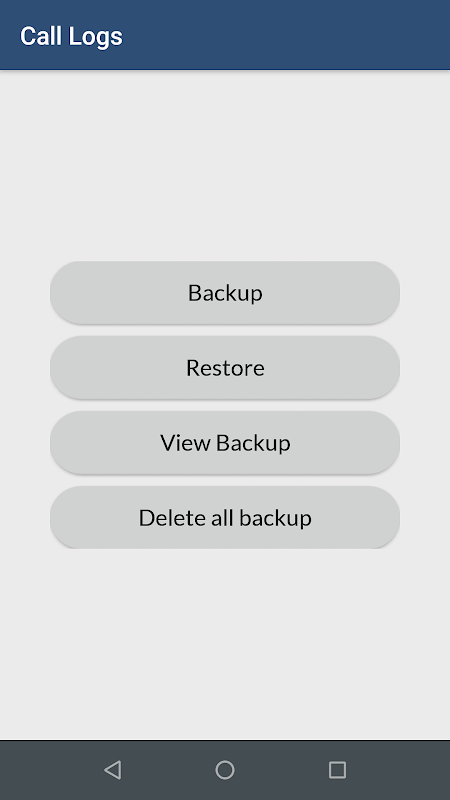This screenshot has height=800, width=450.
Task: Open recent apps via square icon
Action: [337, 769]
